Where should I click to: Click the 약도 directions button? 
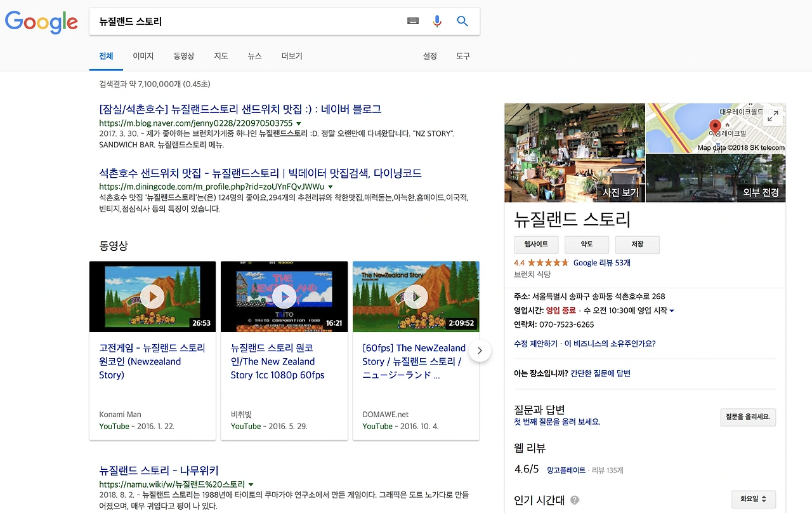pyautogui.click(x=587, y=244)
